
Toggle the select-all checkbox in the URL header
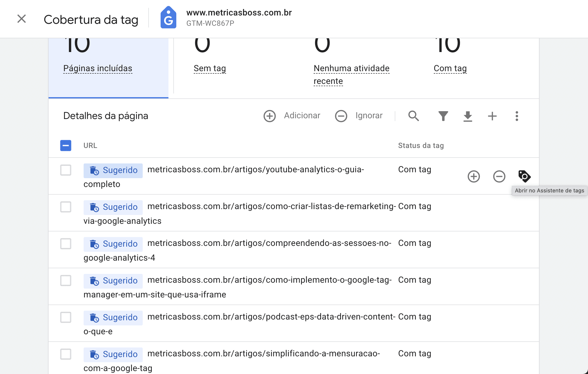coord(65,145)
